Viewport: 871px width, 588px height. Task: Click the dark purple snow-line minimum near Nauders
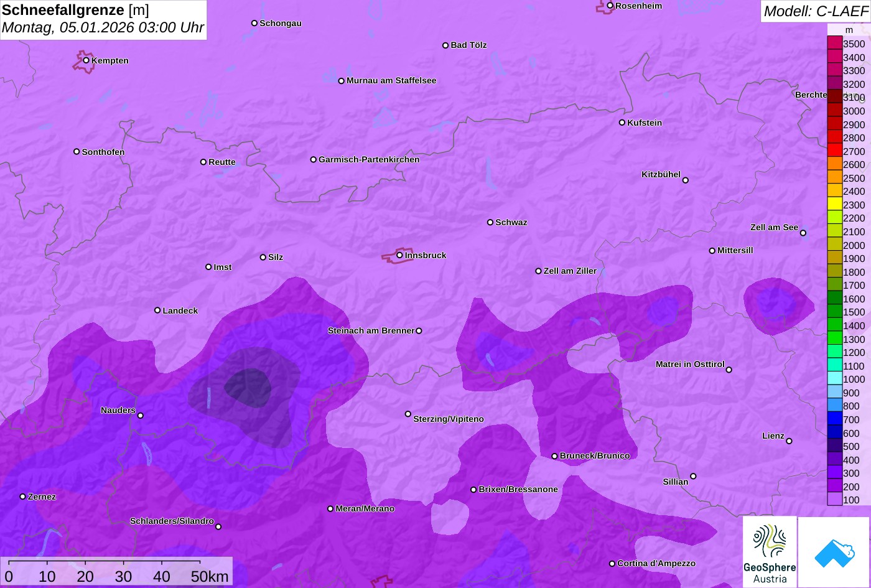pos(248,388)
